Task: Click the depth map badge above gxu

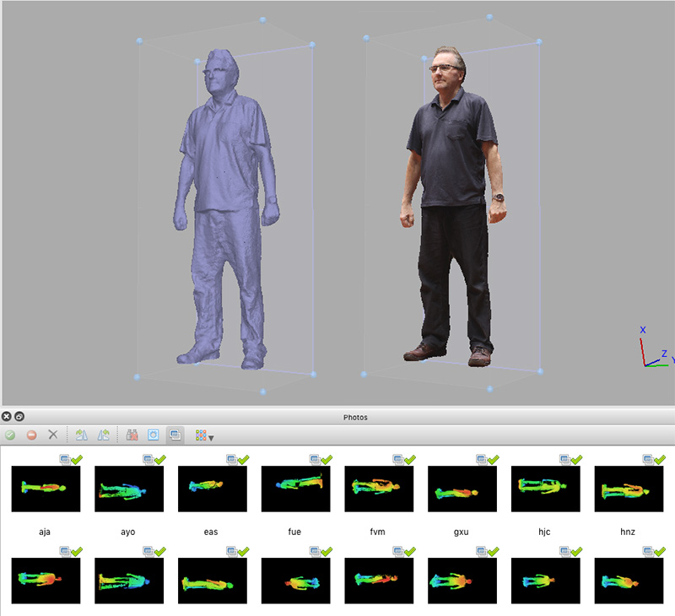Action: (482, 460)
